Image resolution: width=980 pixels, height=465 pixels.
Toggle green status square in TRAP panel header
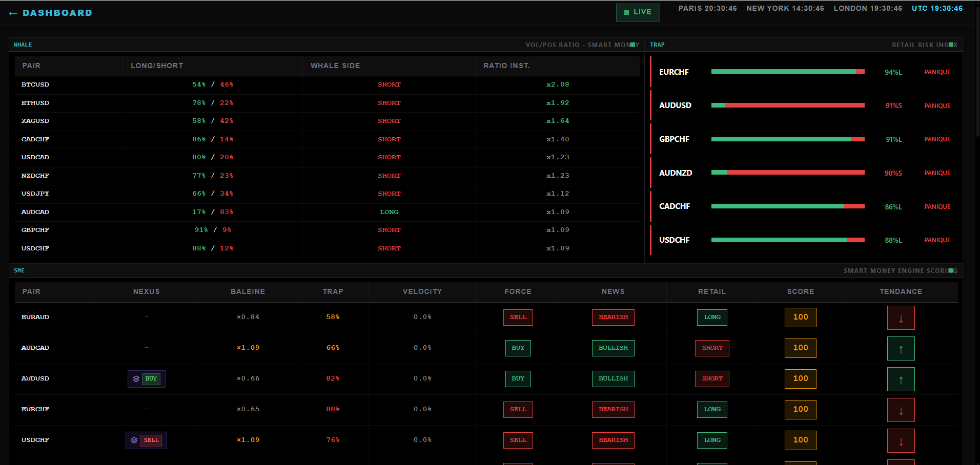[x=951, y=45]
